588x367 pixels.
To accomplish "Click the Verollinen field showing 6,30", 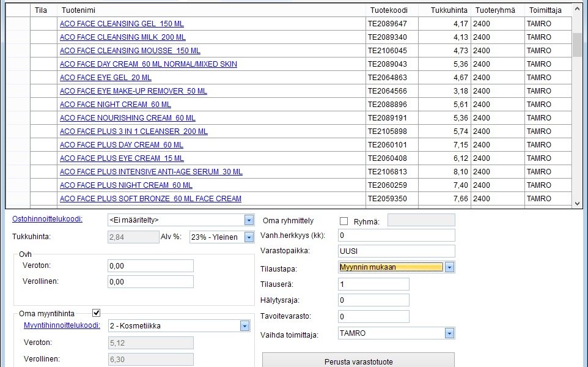I will [x=151, y=360].
